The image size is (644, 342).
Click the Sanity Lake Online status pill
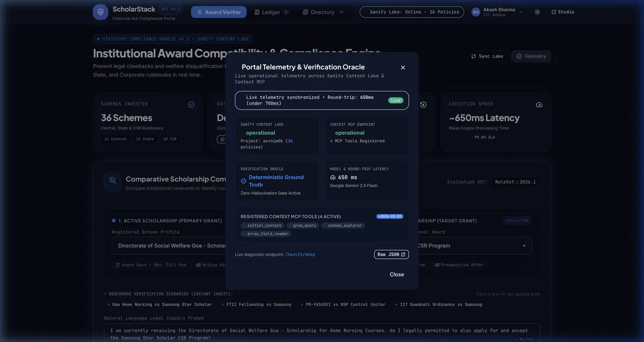[x=412, y=12]
